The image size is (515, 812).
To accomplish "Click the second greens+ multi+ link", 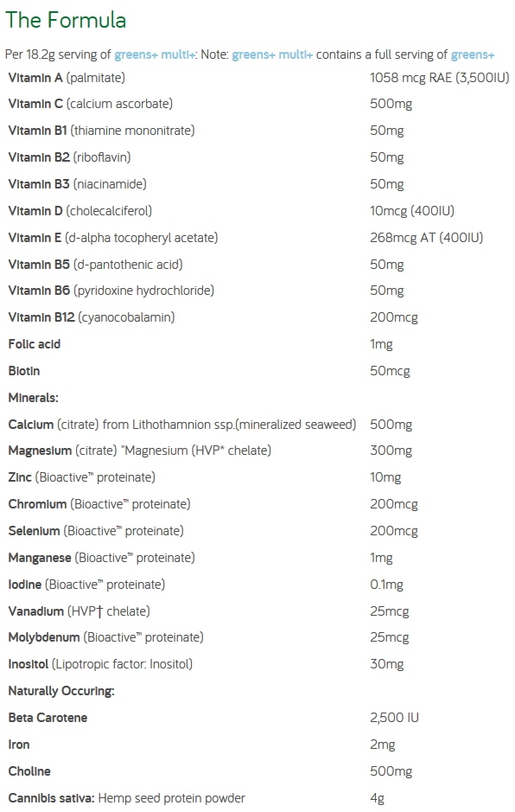I will 272,54.
